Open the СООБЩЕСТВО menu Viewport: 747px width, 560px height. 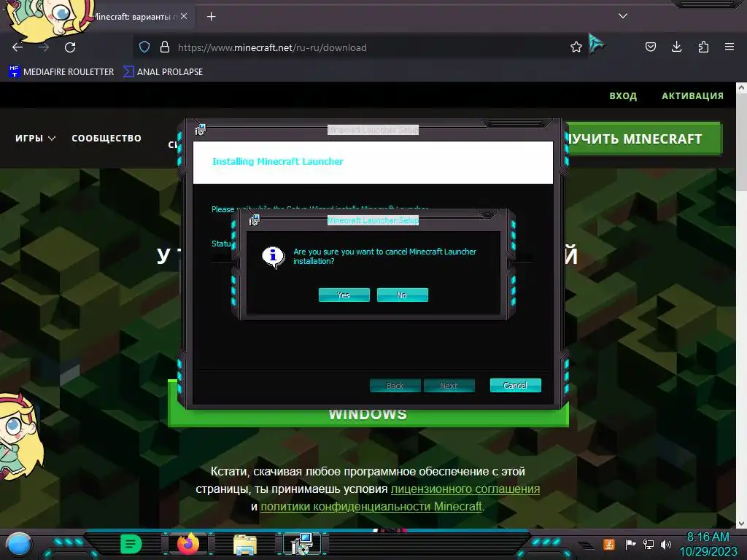point(107,138)
